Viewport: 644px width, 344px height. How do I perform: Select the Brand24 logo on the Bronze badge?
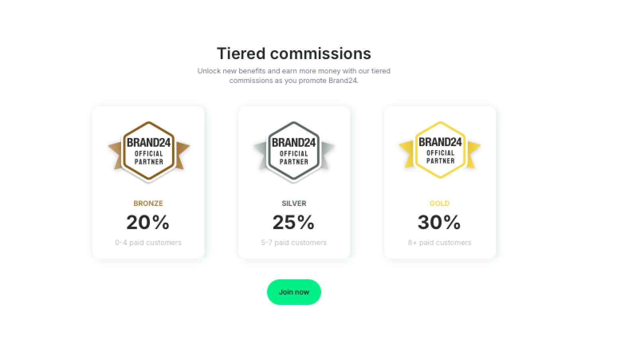(148, 142)
